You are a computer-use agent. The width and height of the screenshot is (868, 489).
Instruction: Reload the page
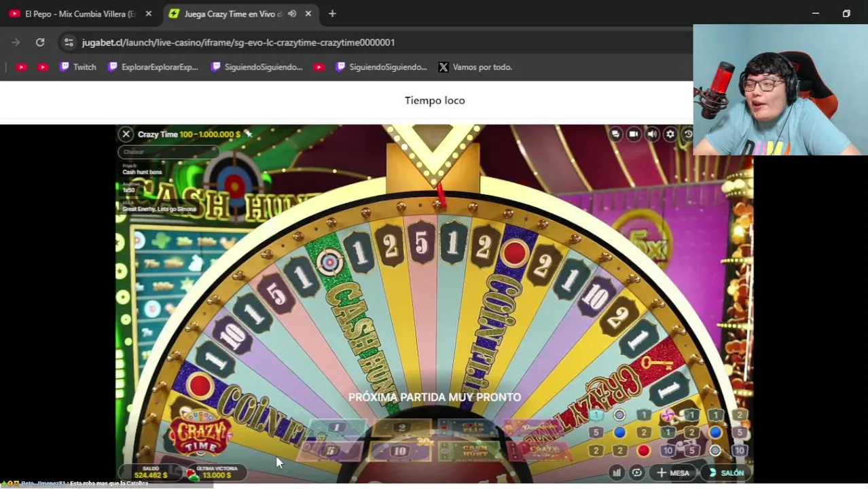[x=40, y=42]
